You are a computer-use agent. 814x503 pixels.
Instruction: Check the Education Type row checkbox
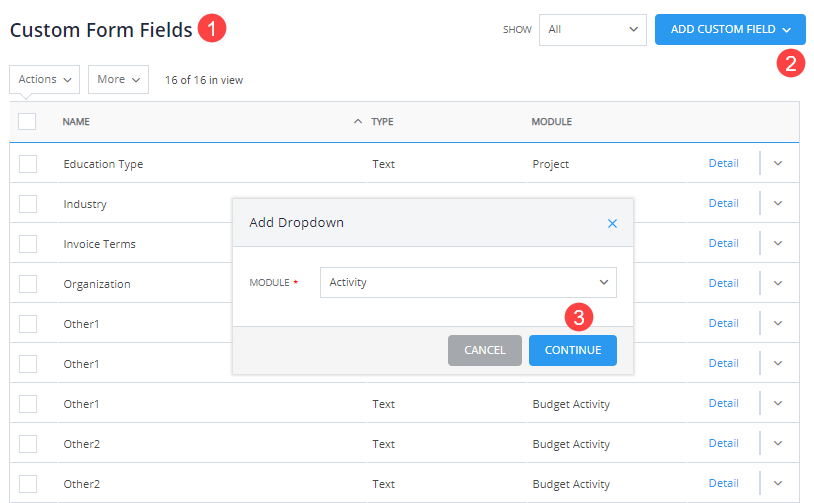click(28, 164)
